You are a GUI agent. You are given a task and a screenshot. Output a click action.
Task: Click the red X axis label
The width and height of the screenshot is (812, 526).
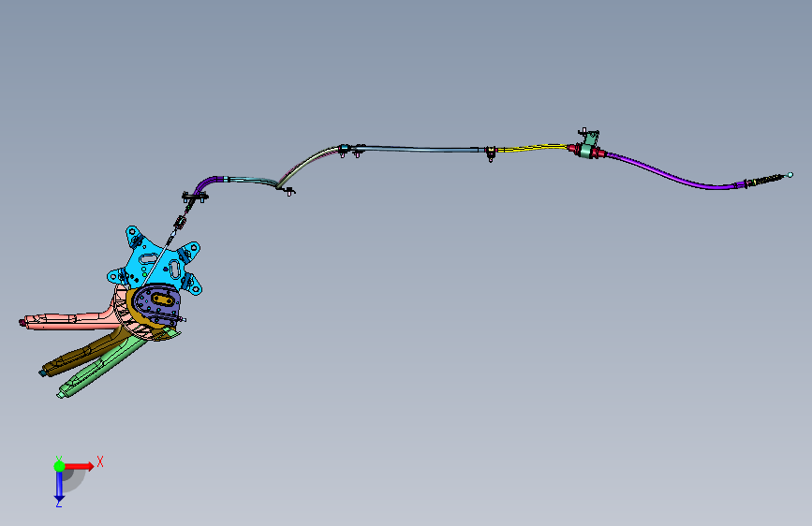pos(100,461)
